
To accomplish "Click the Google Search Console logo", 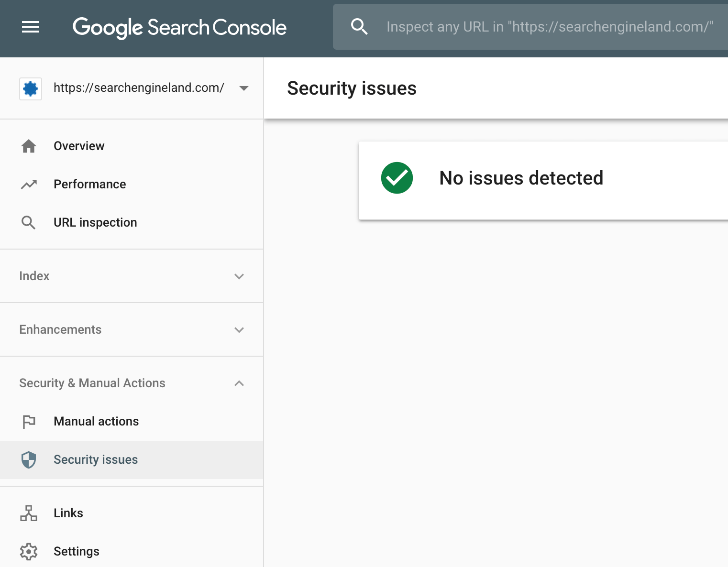I will point(179,28).
